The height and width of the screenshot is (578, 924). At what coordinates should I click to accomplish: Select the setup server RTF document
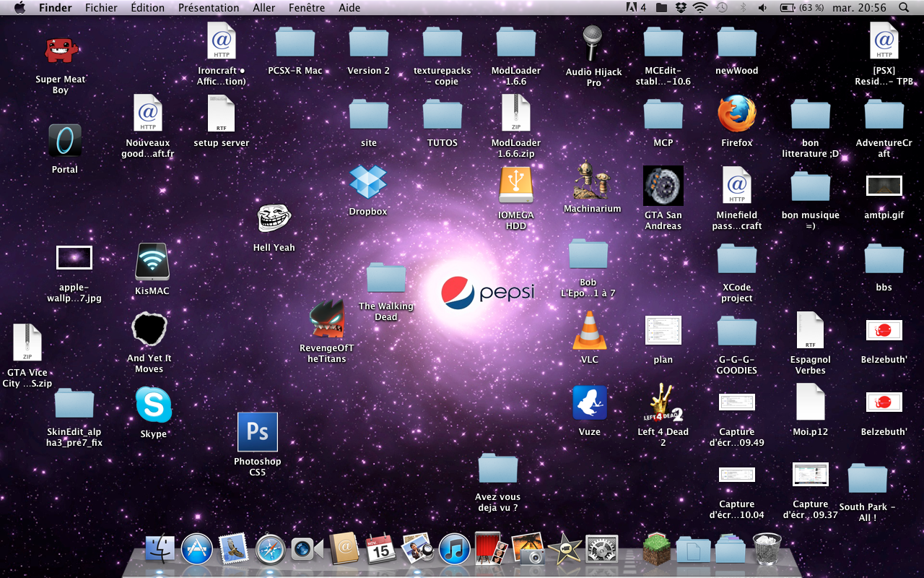click(x=222, y=113)
